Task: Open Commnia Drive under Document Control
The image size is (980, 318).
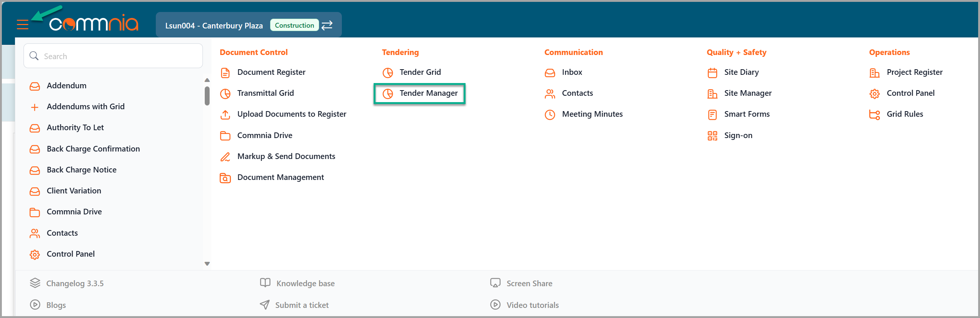Action: (265, 135)
